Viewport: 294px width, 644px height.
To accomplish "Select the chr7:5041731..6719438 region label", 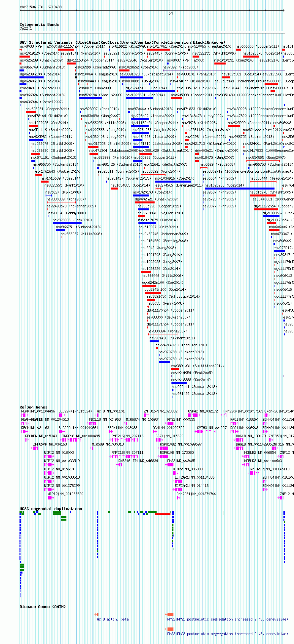I will tap(41, 7).
